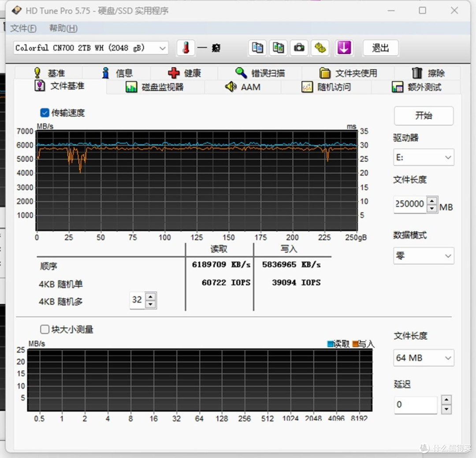This screenshot has height=458, width=476.
Task: Click the 读取 column header
Action: coord(219,249)
